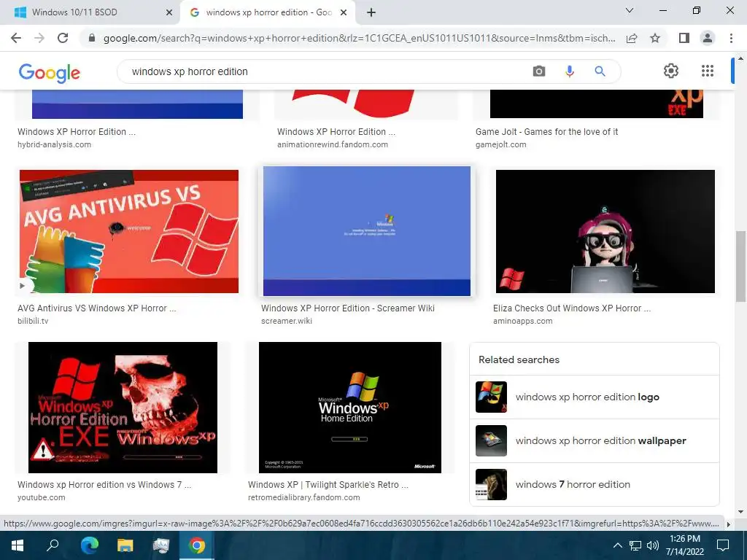Open Google quick settings gear

coord(671,71)
